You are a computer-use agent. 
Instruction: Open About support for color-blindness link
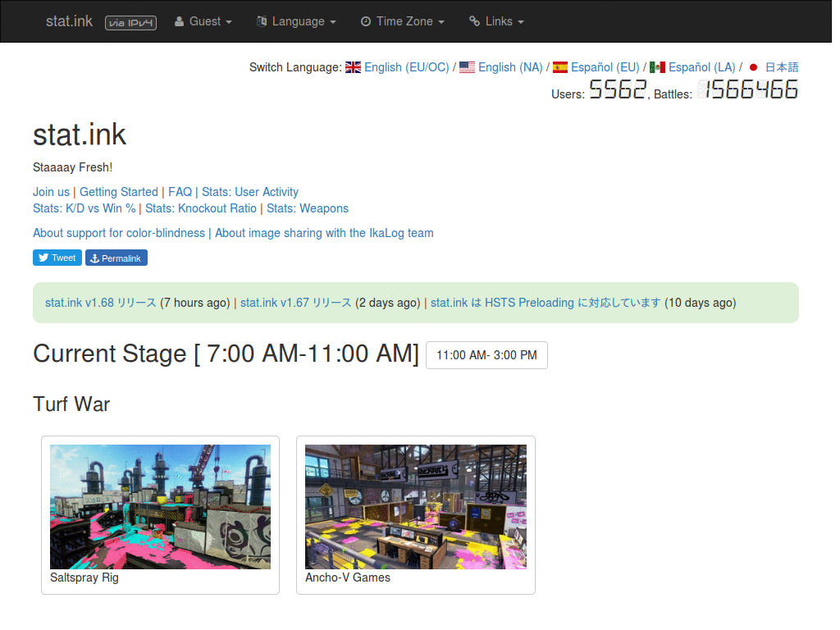(119, 233)
